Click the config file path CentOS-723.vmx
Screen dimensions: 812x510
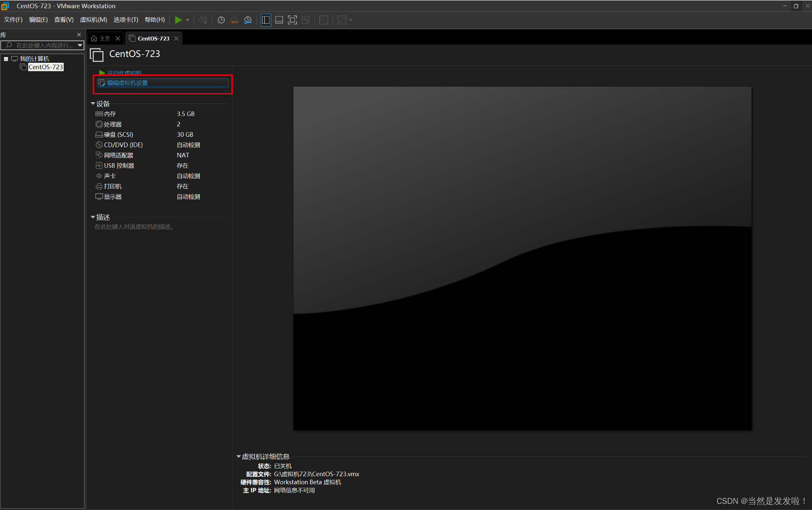[x=316, y=474]
